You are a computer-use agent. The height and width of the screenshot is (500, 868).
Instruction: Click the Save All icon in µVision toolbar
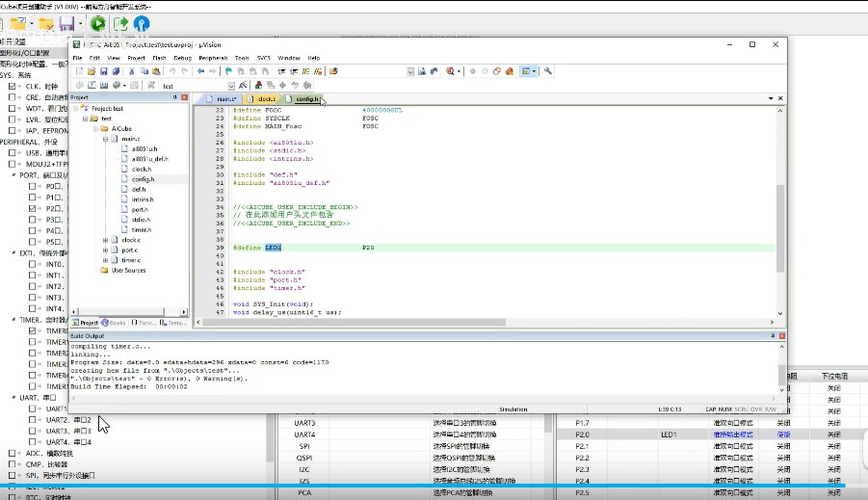pyautogui.click(x=117, y=71)
